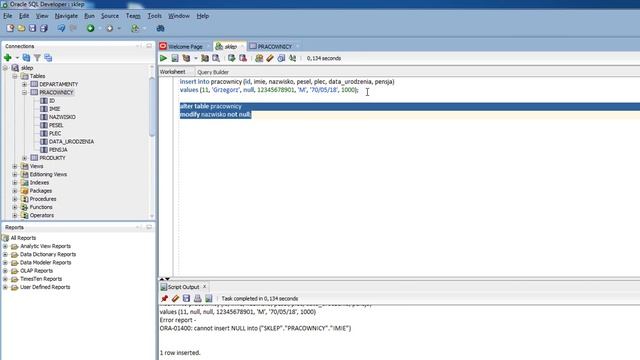Click the green Back navigation icon
Image resolution: width=640 pixels, height=360 pixels.
[91, 28]
